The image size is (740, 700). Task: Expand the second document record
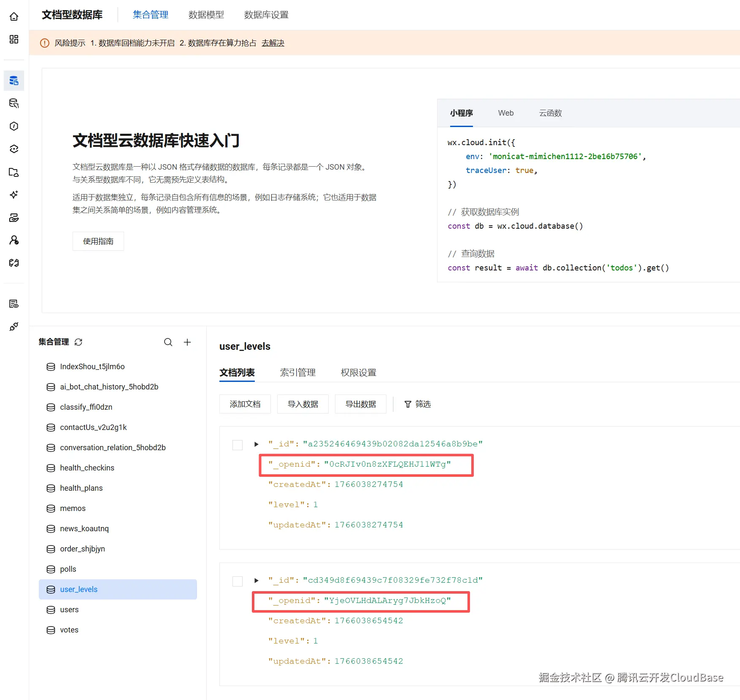[256, 581]
